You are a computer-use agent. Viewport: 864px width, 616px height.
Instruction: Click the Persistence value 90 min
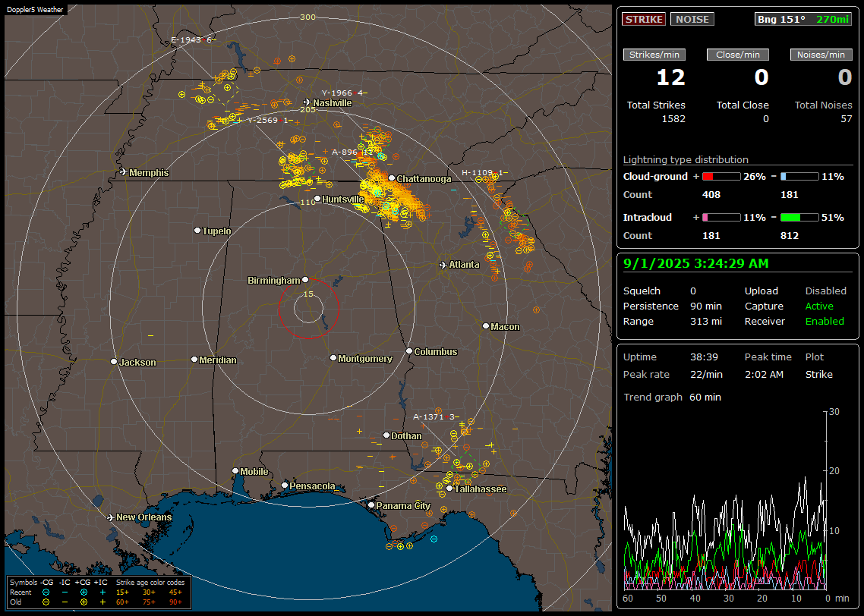706,306
